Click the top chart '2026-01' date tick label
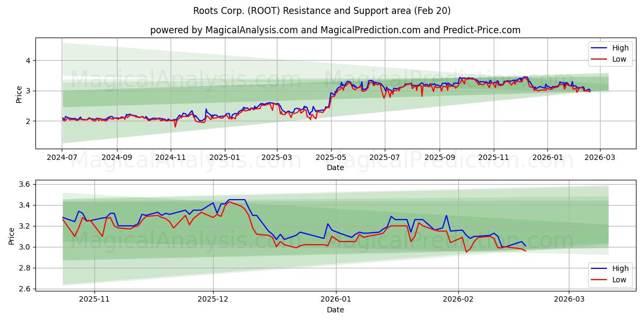The width and height of the screenshot is (644, 322). (547, 158)
